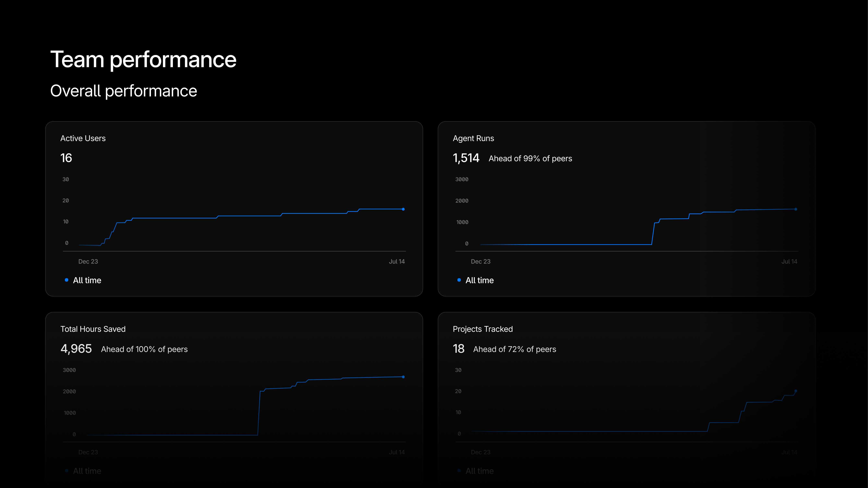Click "Dec 23" on the Agent Runs axis
This screenshot has height=488, width=868.
tap(481, 261)
